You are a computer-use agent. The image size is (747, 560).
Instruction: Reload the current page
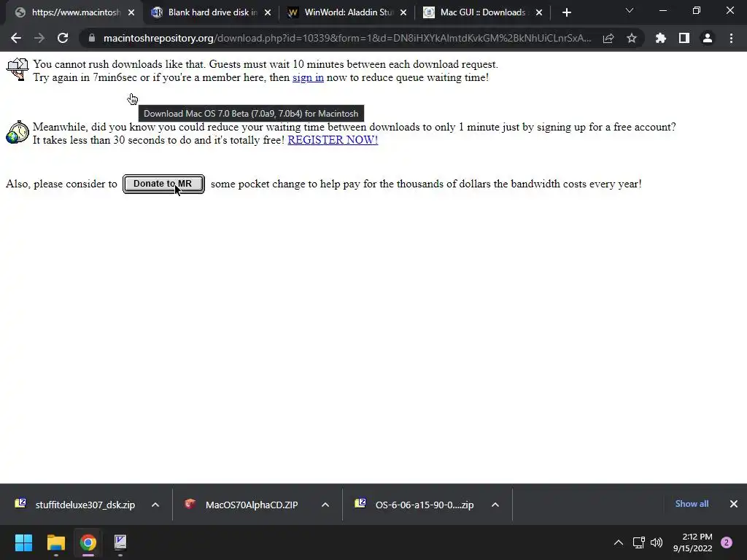[x=63, y=38]
